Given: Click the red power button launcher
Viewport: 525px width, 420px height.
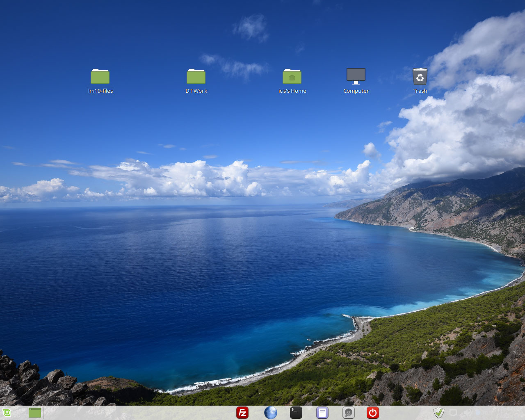Looking at the screenshot, I should pos(373,413).
